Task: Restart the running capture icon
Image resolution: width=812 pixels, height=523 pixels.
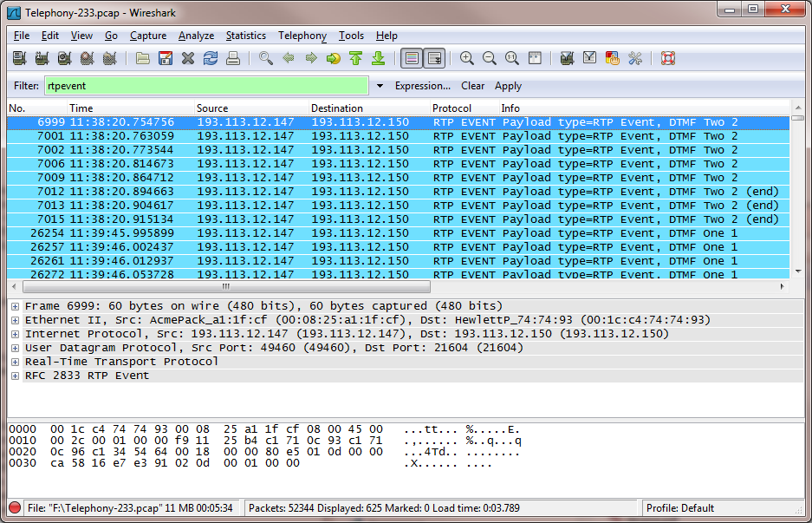Action: [x=110, y=58]
